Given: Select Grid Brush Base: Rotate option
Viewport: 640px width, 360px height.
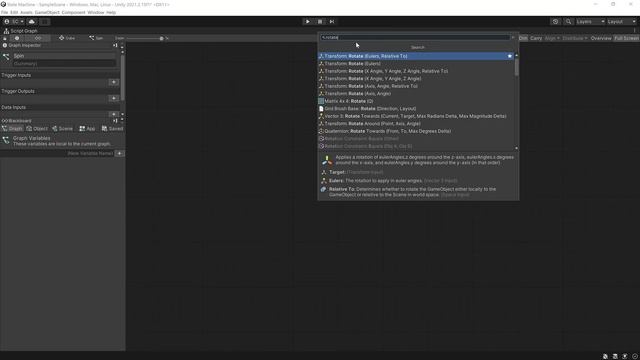Looking at the screenshot, I should (416, 109).
